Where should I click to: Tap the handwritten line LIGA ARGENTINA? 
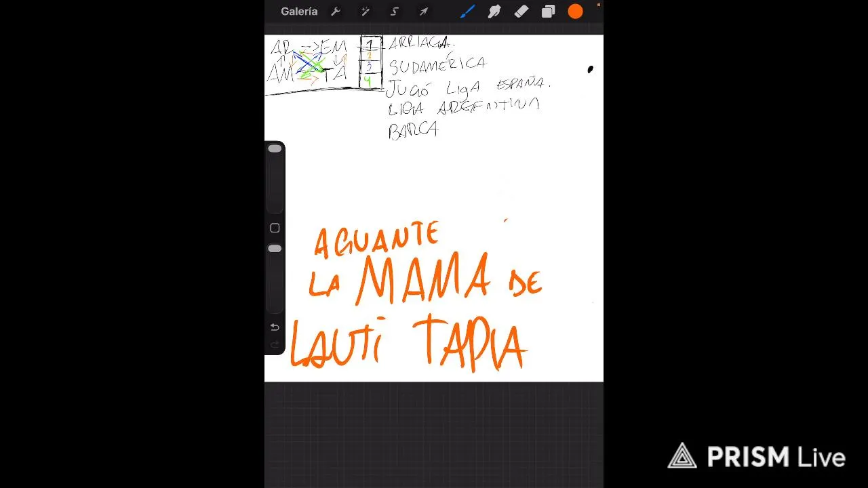click(x=464, y=107)
